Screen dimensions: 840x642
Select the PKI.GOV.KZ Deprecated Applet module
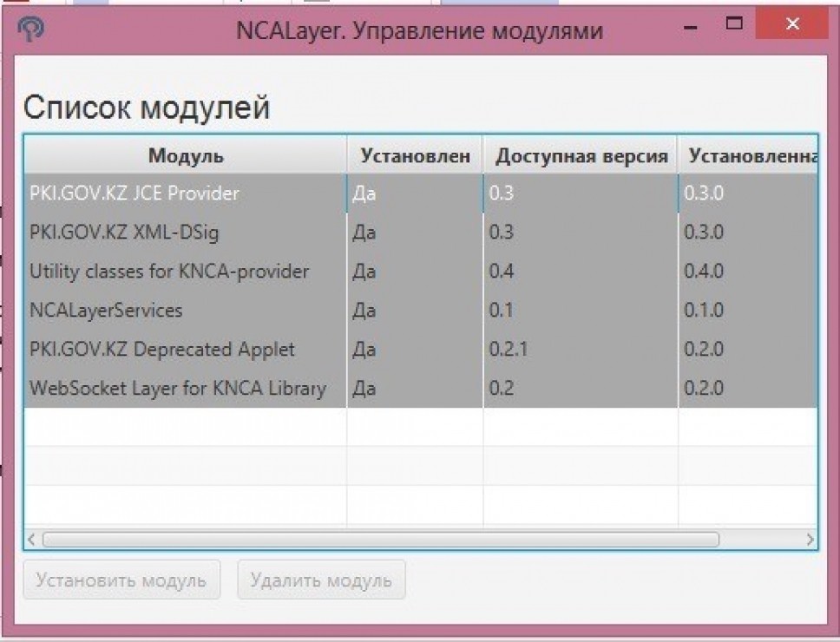click(x=421, y=350)
